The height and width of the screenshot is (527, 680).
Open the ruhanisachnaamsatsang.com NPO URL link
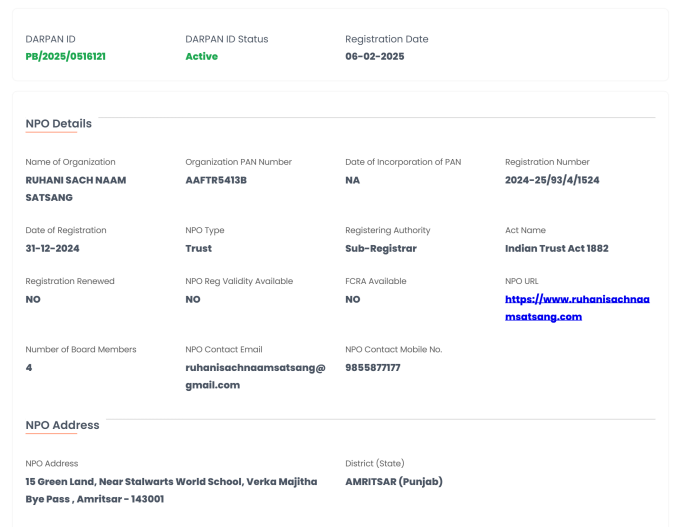point(577,308)
